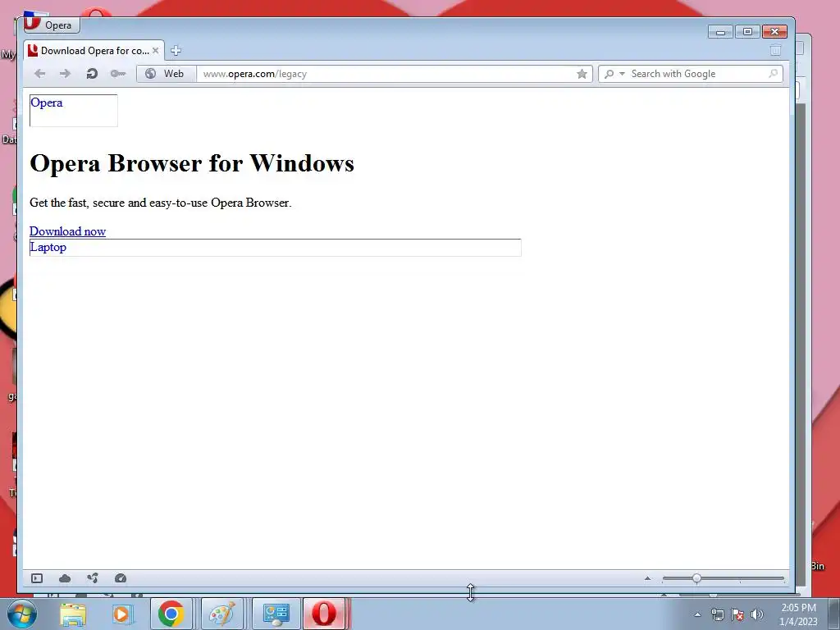Open Paint from taskbar
Screen dimensions: 840x630
tap(221, 614)
